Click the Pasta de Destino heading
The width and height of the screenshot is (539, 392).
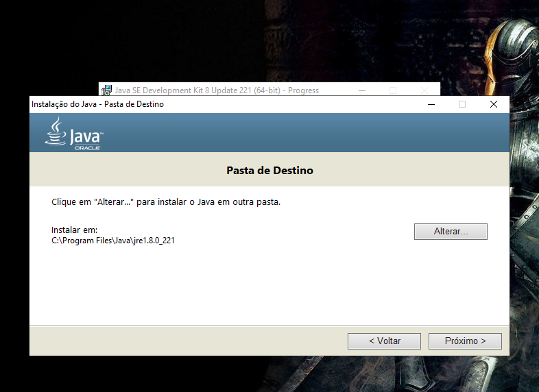tap(269, 170)
